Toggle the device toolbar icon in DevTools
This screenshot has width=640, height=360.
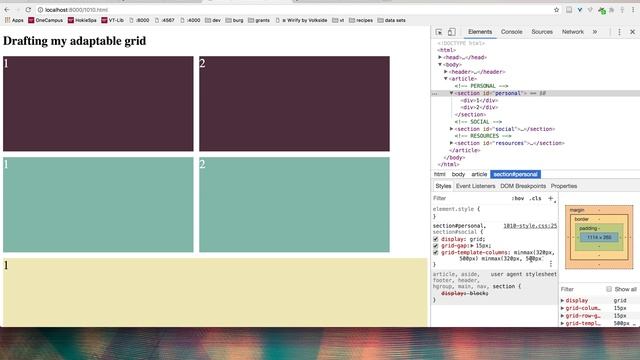click(452, 32)
